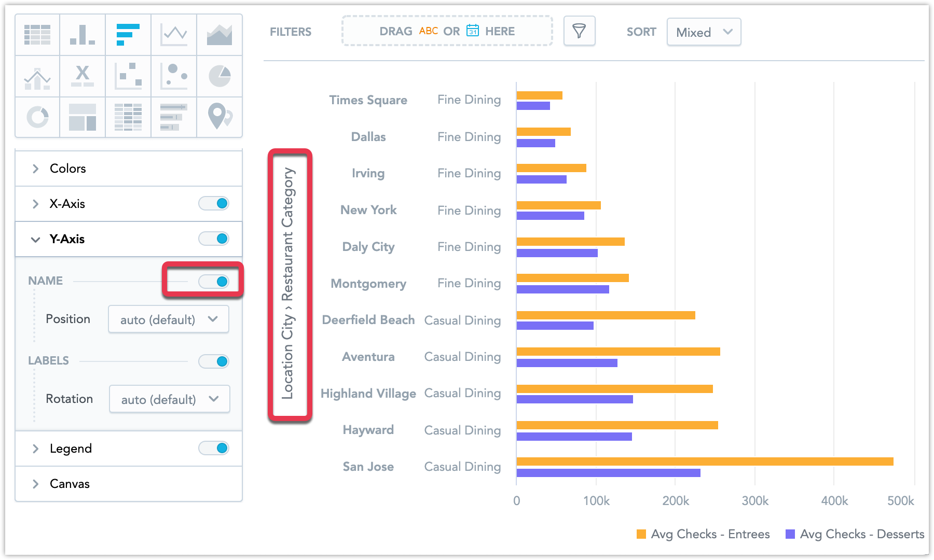Switch to Column chart visualization
Image resolution: width=934 pixels, height=560 pixels.
tap(83, 35)
